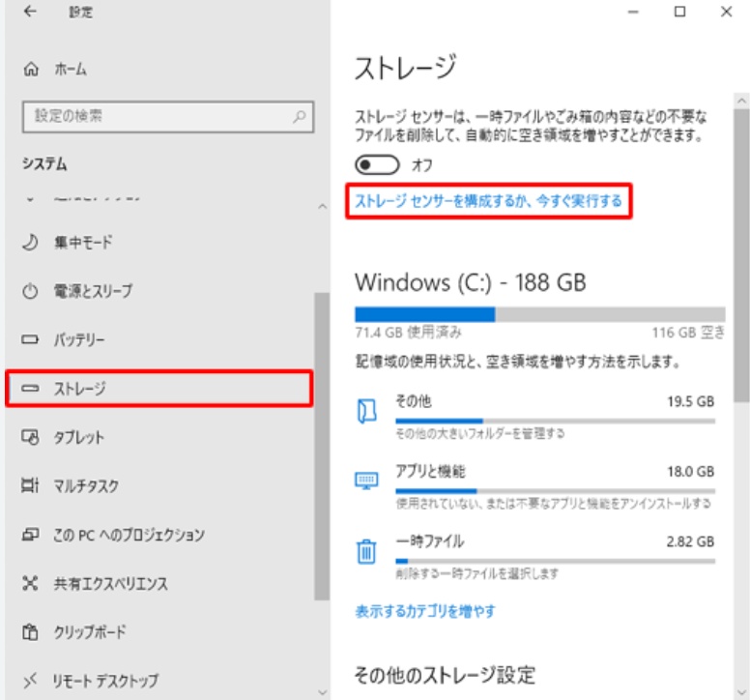750x700 pixels.
Task: Click the projection icon for この PC へのプロジェクション
Action: point(30,534)
